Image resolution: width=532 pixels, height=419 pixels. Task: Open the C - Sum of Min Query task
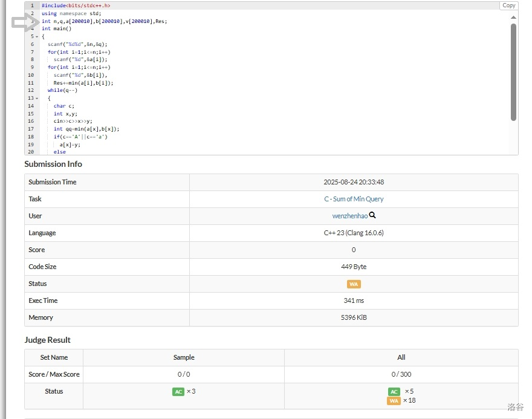[x=354, y=199]
